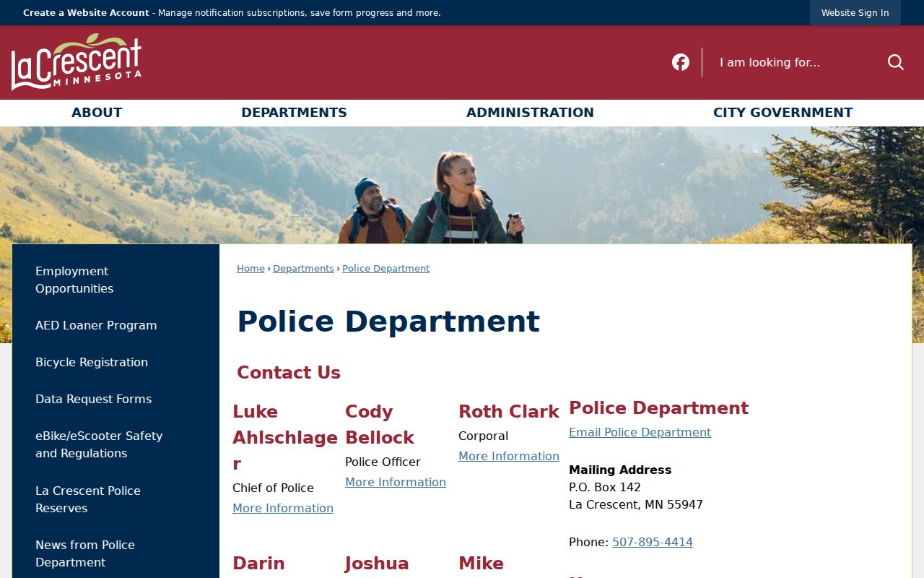Viewport: 924px width, 578px height.
Task: Click the 'Police Officer' title text
Action: pos(383,462)
